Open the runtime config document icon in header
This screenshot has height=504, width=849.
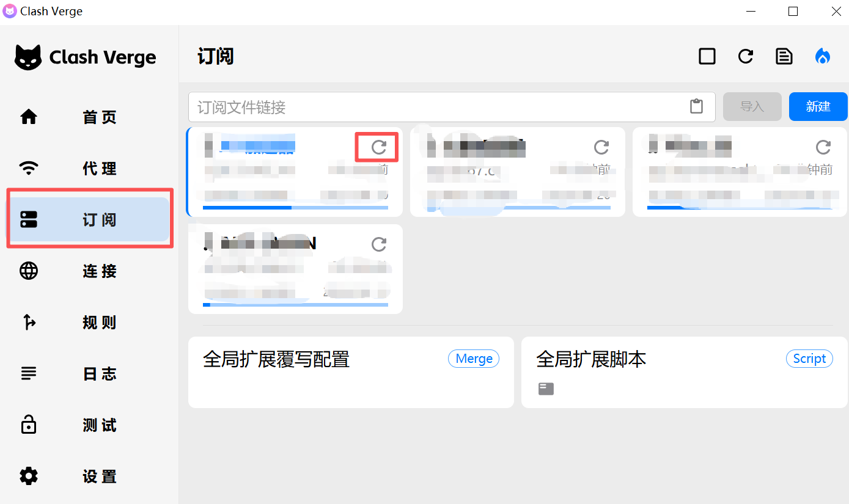(784, 57)
